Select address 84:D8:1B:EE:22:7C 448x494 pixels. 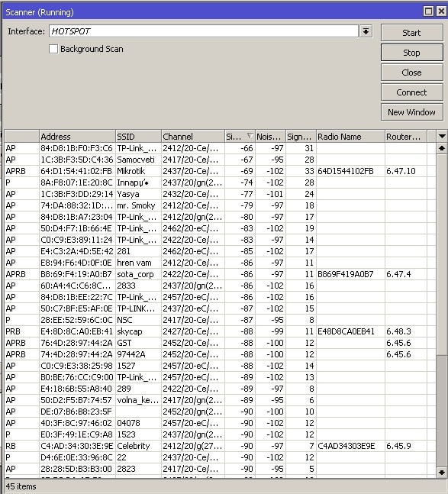76,297
